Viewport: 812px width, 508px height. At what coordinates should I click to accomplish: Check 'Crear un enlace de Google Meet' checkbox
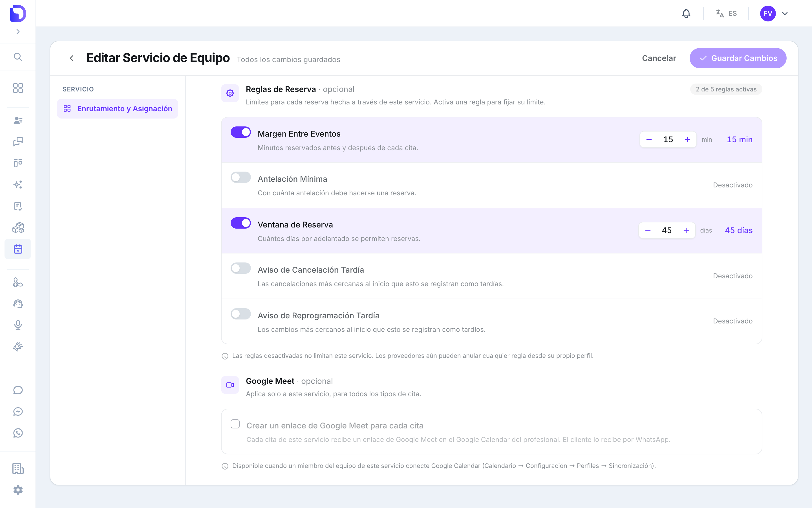(235, 424)
